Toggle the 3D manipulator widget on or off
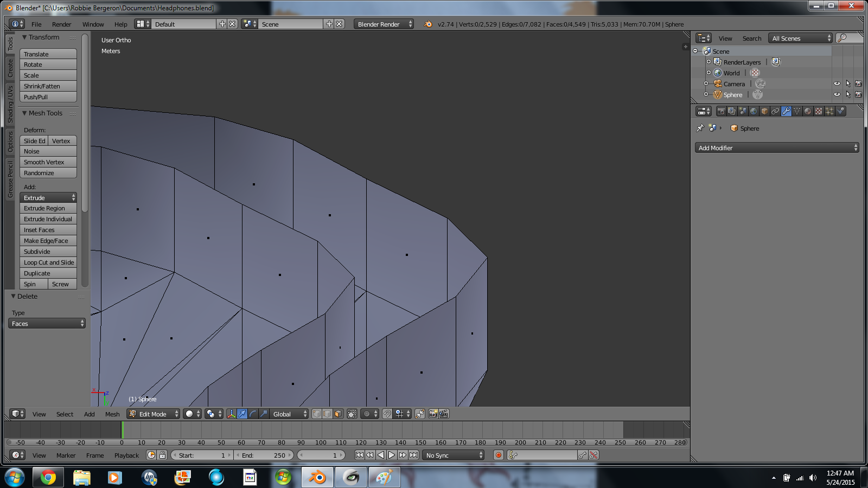Viewport: 868px width, 488px height. coord(232,414)
